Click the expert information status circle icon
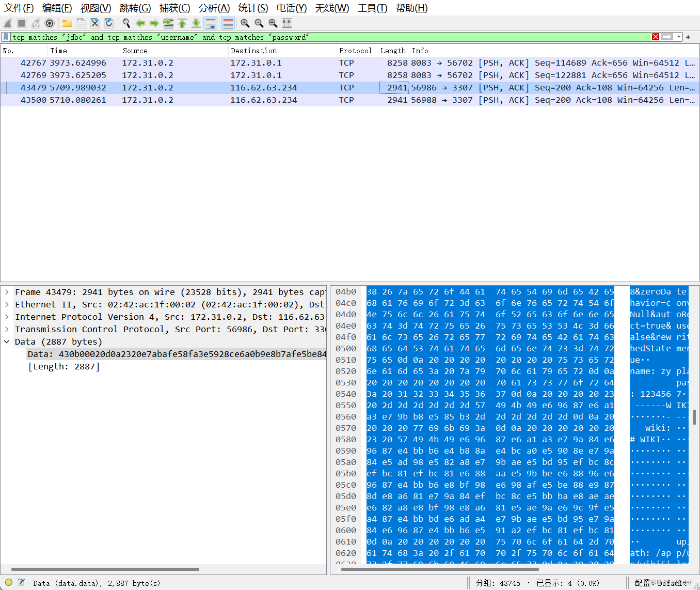Viewport: 700px width, 590px height. pyautogui.click(x=8, y=582)
